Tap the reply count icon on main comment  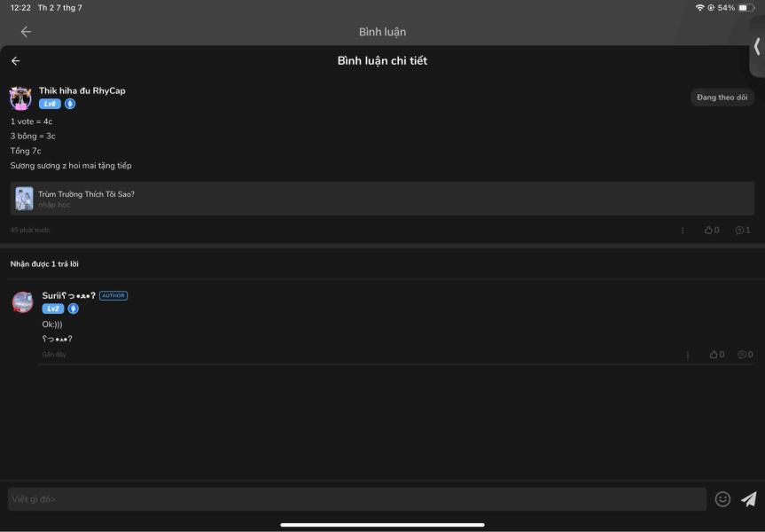coord(743,231)
